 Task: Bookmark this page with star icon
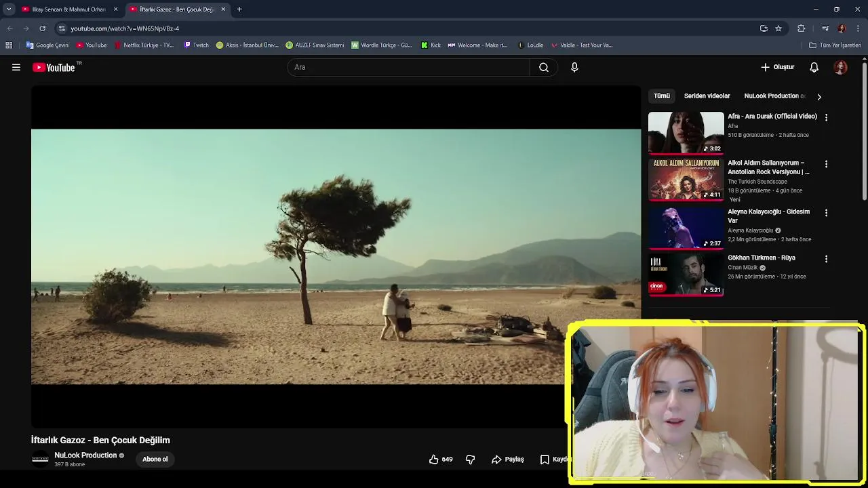click(778, 28)
